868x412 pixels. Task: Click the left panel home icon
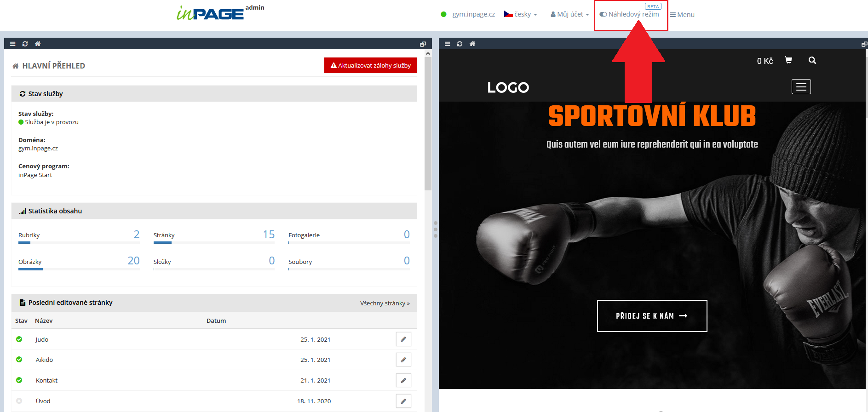(x=38, y=44)
